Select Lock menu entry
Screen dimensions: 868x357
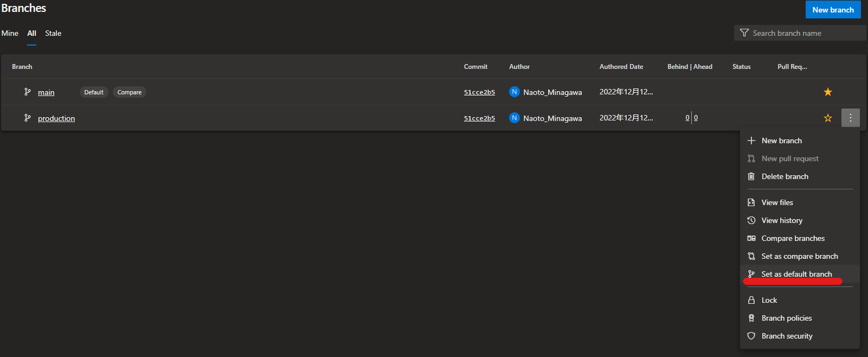800,300
